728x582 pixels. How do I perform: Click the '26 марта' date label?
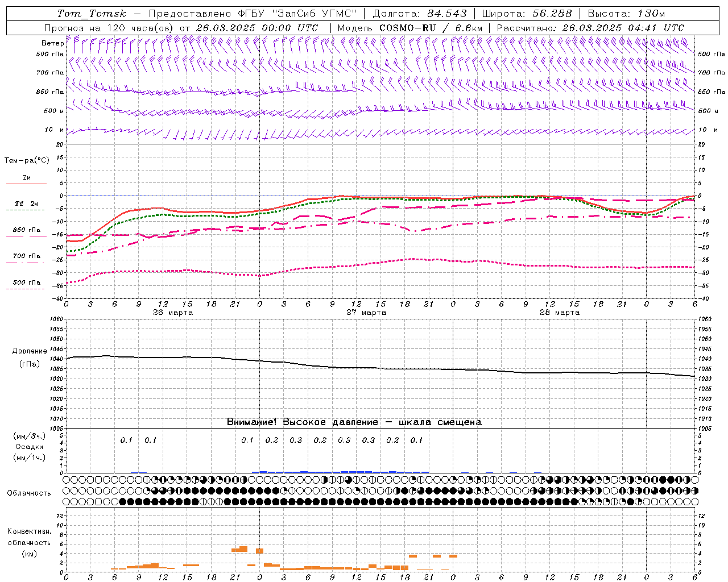click(x=173, y=313)
